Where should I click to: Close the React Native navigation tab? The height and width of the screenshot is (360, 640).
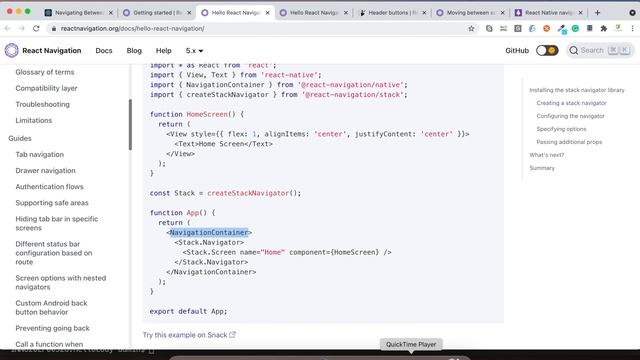point(580,13)
